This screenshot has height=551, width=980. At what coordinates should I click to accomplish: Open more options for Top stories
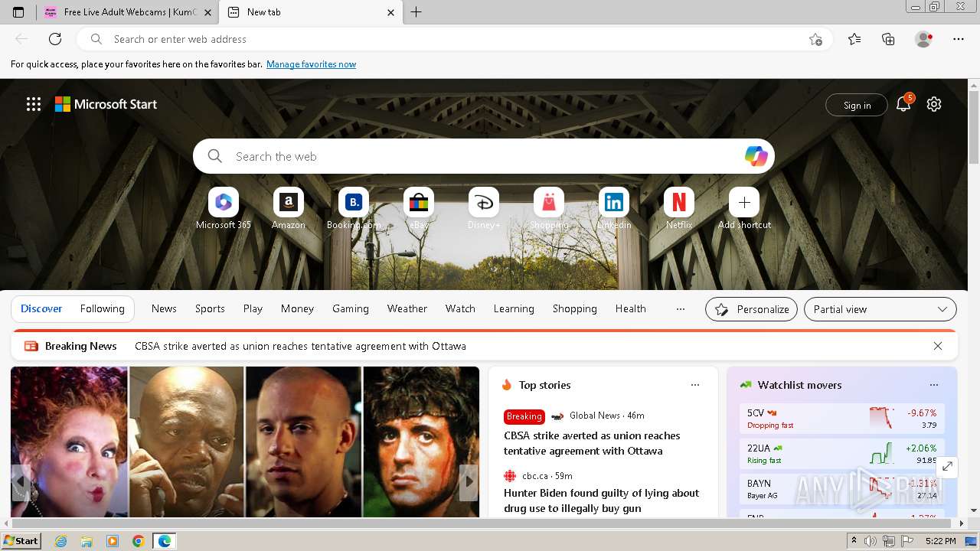(x=695, y=385)
